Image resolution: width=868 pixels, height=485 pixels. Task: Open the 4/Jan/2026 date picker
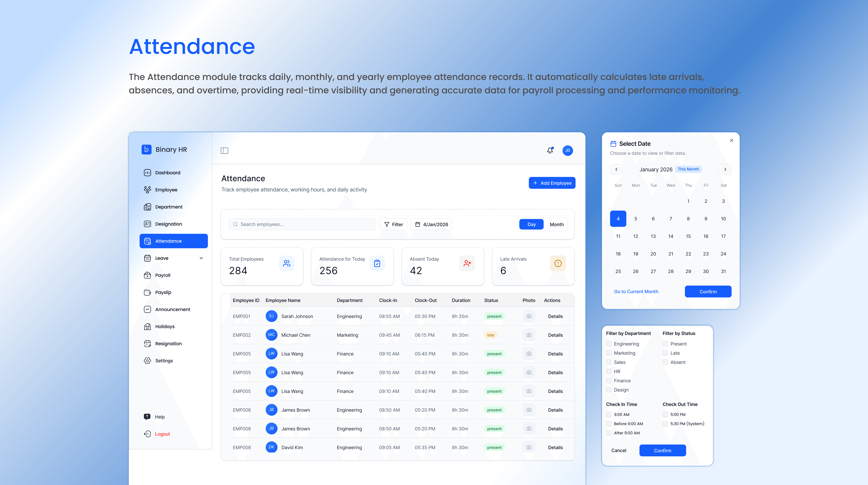[431, 224]
